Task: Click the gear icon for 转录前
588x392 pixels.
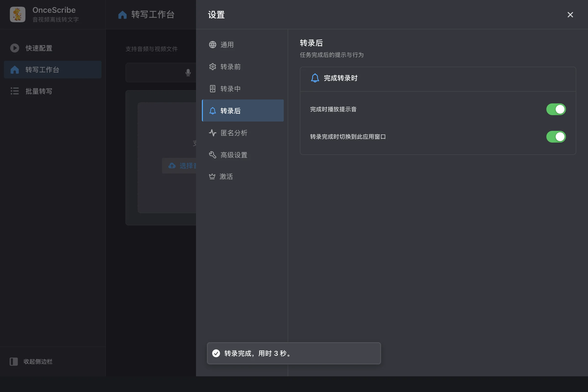Action: (212, 67)
